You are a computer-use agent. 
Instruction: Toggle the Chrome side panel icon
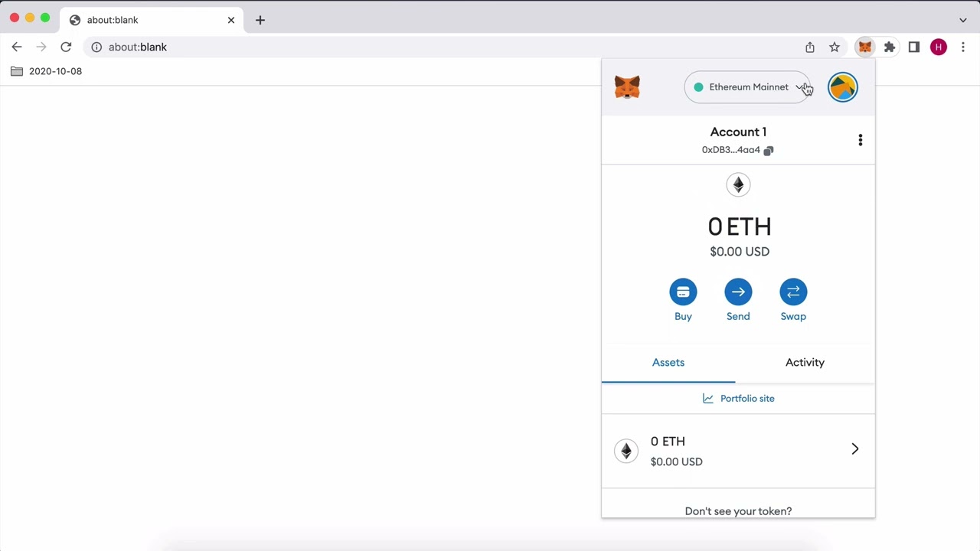click(x=914, y=47)
